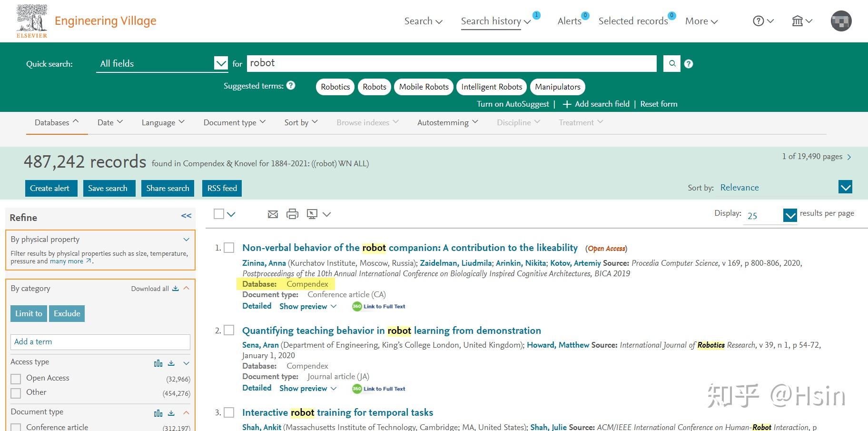Click Link to Full Text for second result
Screen dimensions: 868x431
(x=379, y=389)
